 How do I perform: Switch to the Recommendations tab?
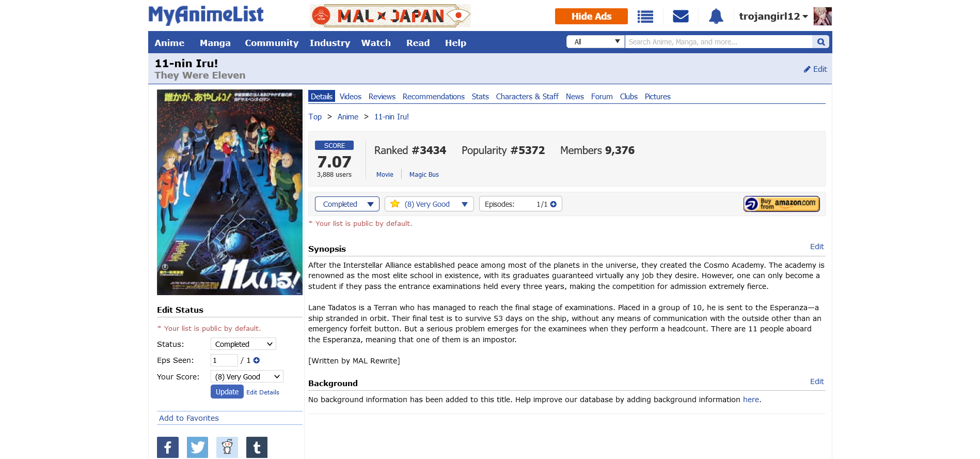pyautogui.click(x=434, y=97)
